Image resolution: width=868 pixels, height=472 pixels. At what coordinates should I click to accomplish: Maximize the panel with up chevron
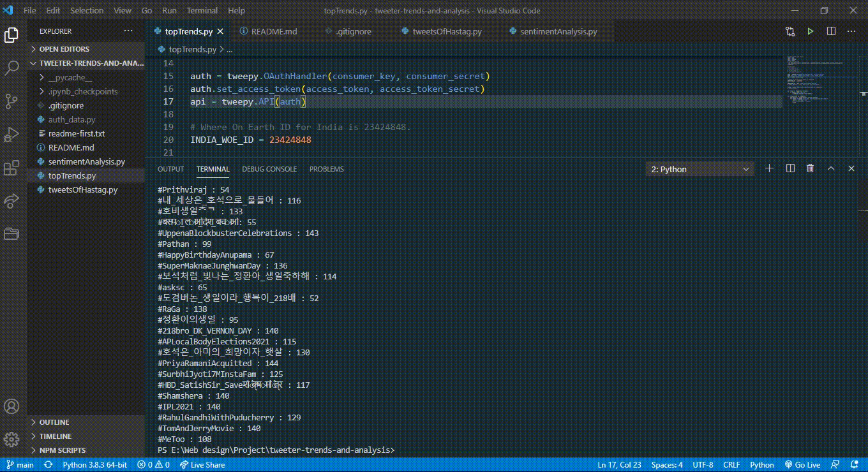[831, 168]
